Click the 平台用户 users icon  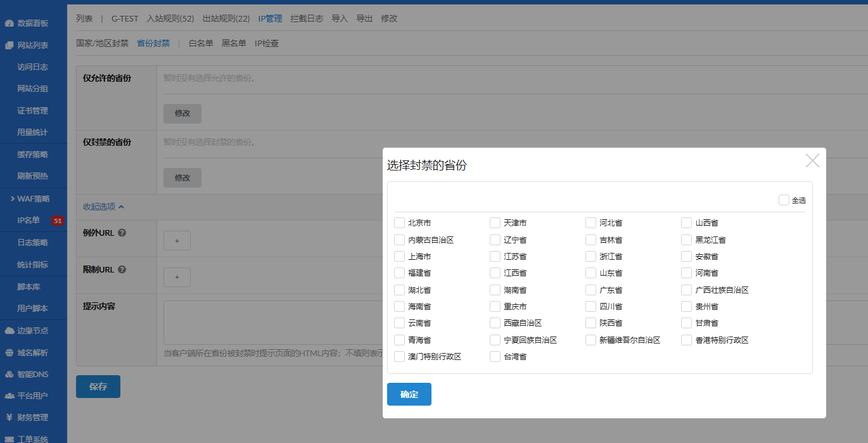[x=9, y=396]
